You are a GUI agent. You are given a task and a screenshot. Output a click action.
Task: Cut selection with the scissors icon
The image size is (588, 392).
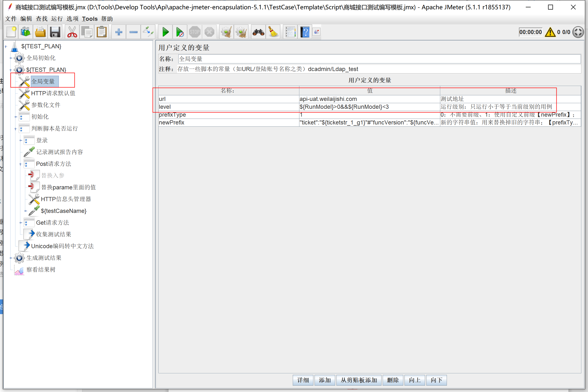click(72, 32)
